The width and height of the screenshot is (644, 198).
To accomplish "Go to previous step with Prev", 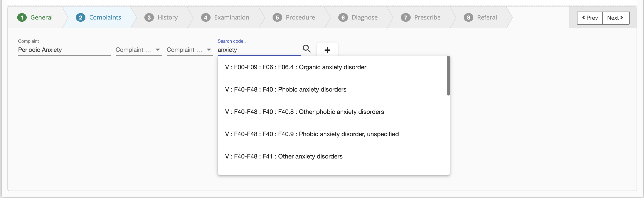I will click(x=590, y=18).
